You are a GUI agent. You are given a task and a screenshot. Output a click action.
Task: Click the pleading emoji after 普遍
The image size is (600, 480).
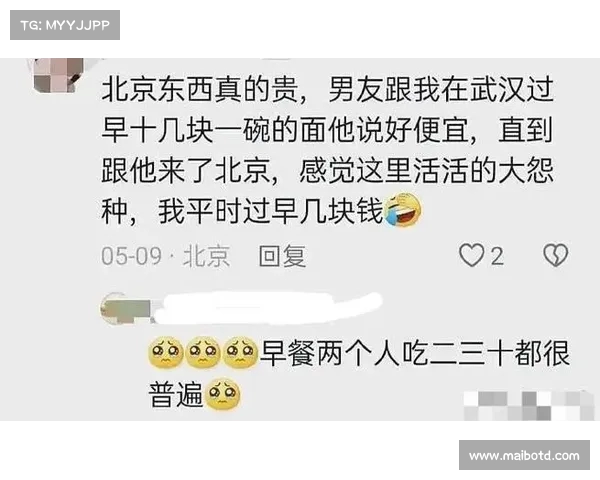(x=223, y=394)
